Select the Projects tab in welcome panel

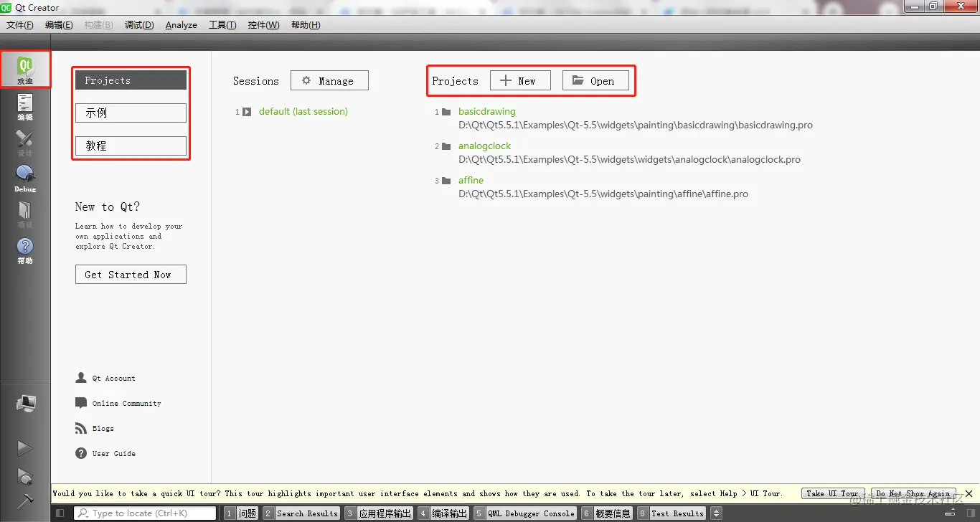pyautogui.click(x=131, y=80)
